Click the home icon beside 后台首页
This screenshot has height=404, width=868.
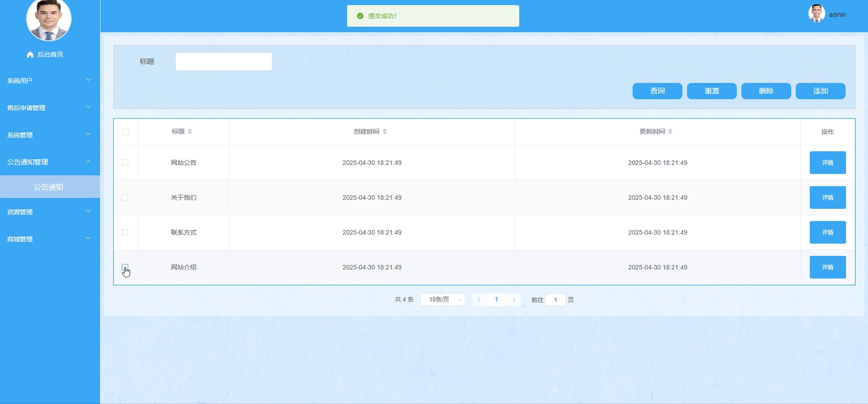(x=30, y=55)
